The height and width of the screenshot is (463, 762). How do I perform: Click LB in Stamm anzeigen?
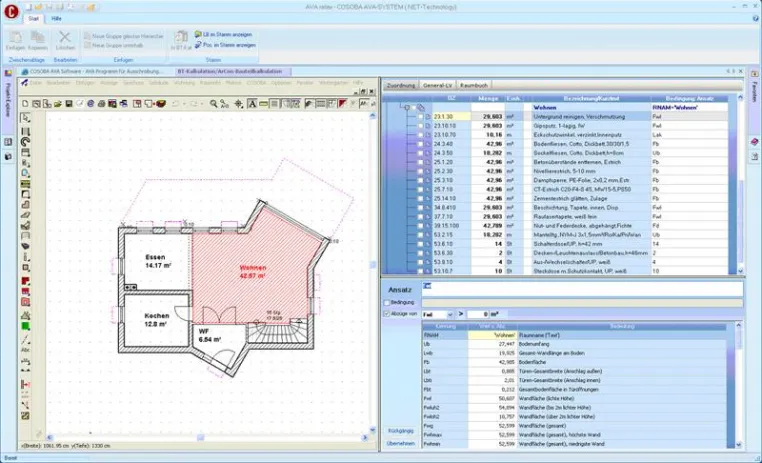click(224, 34)
